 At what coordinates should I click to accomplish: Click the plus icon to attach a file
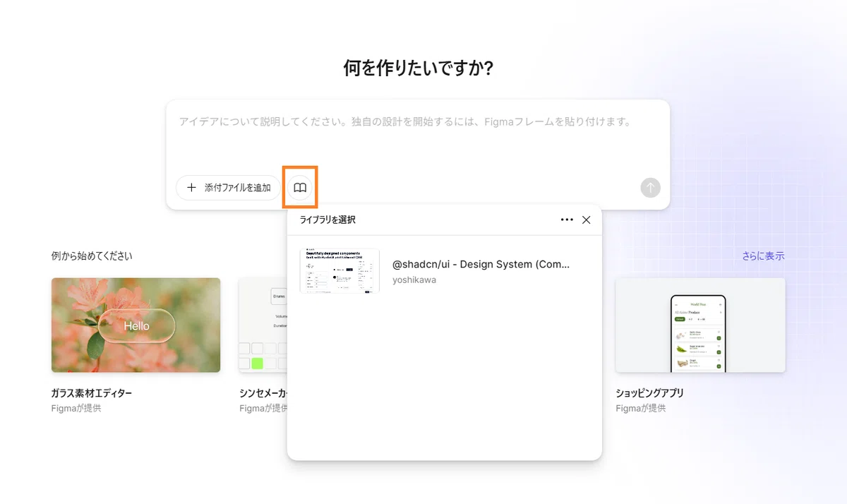point(191,187)
